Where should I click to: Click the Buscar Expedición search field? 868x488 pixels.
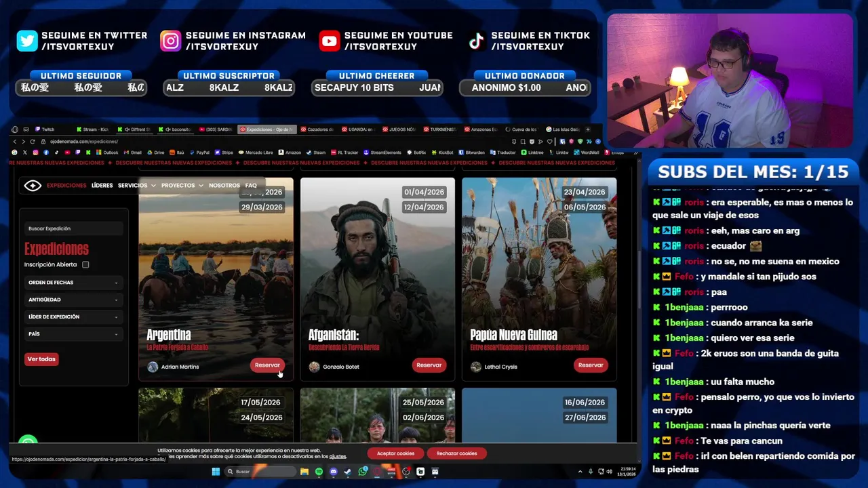coord(73,228)
